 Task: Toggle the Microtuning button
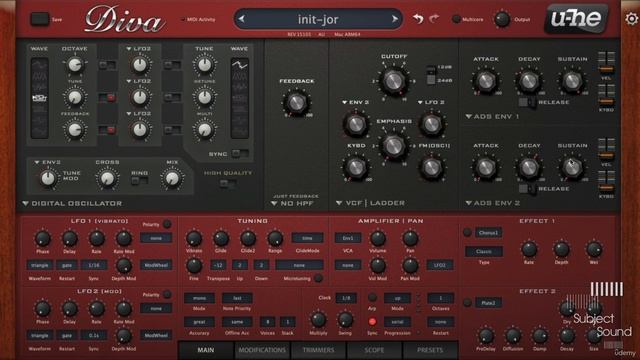pyautogui.click(x=319, y=278)
